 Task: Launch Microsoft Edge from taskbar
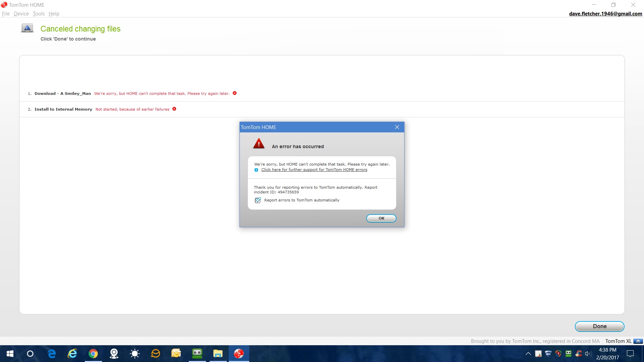[x=52, y=354]
